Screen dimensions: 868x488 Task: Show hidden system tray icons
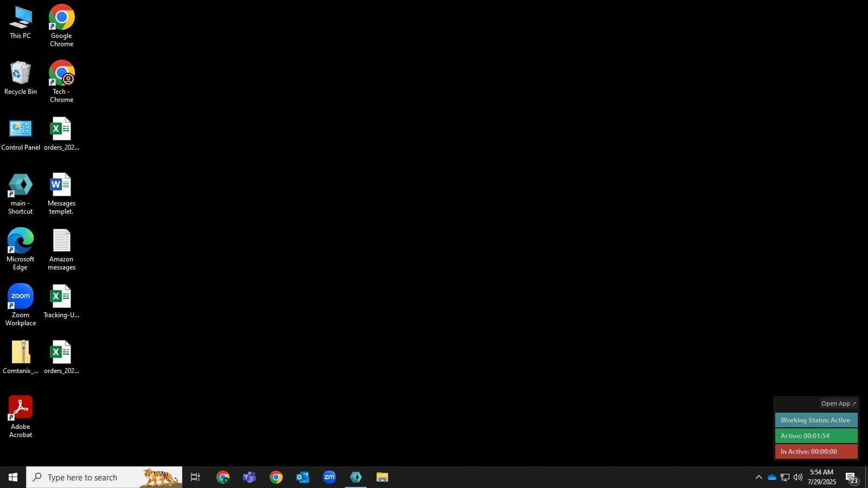tap(759, 477)
